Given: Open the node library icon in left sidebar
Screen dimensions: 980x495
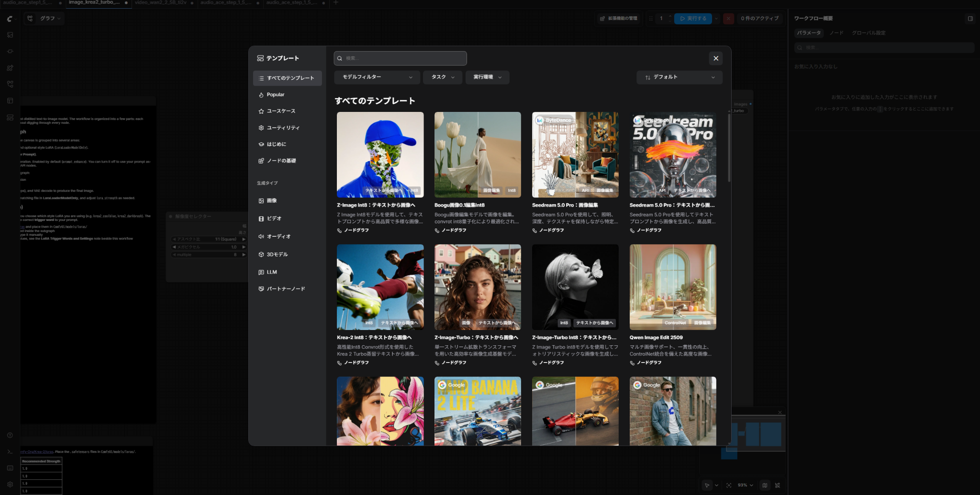Looking at the screenshot, I should [x=10, y=51].
